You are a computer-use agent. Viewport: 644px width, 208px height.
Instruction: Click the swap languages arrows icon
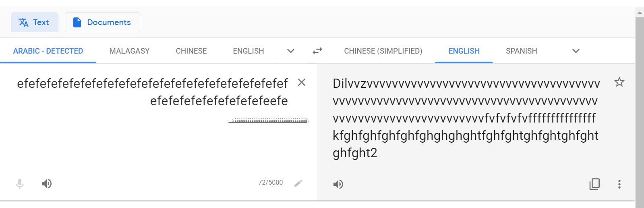(x=317, y=51)
